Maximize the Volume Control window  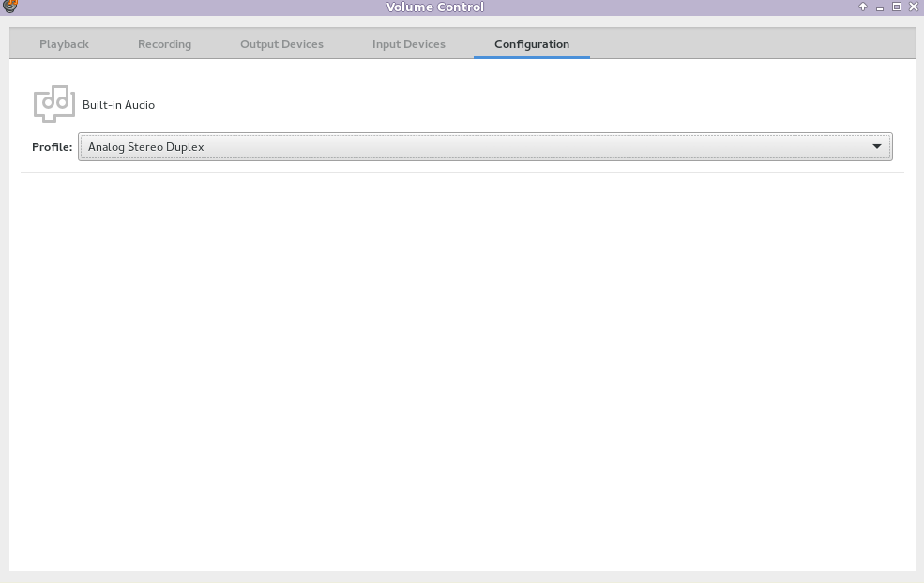pyautogui.click(x=897, y=7)
